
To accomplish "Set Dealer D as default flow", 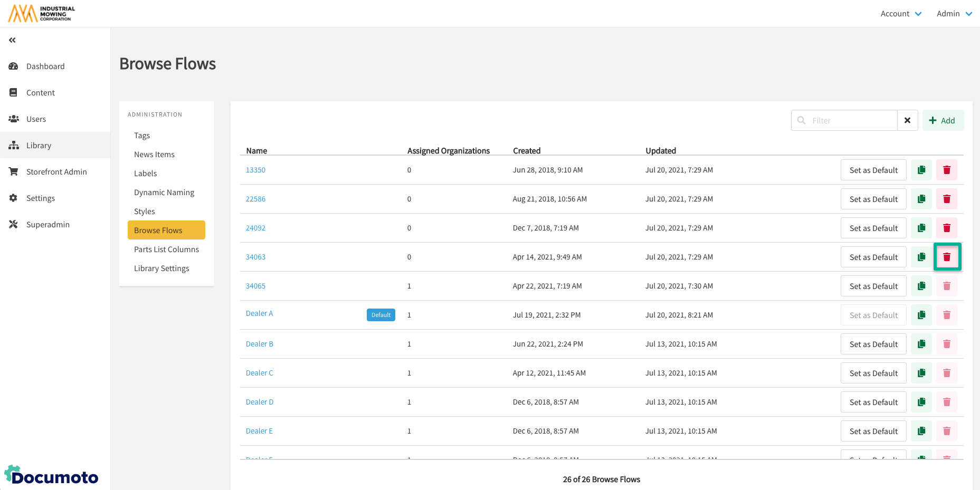I will point(873,402).
